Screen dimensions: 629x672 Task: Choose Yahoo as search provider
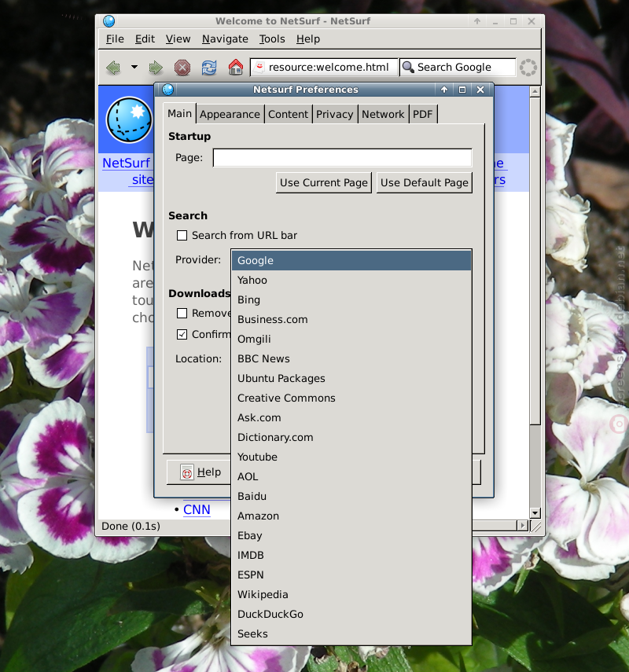click(x=351, y=281)
